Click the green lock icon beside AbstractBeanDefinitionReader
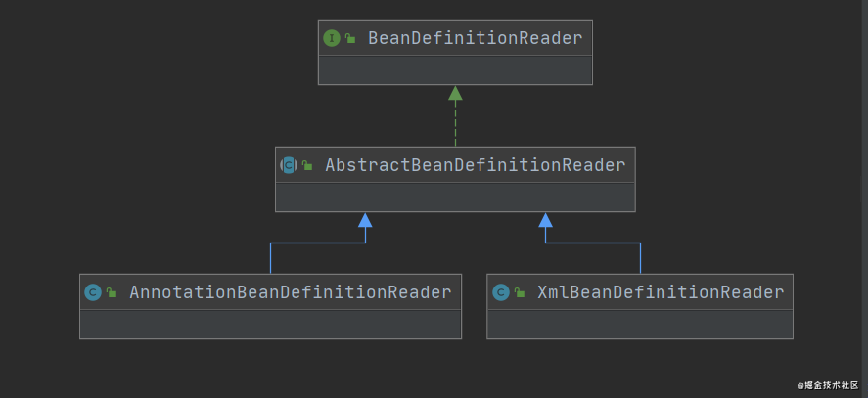 click(x=308, y=165)
